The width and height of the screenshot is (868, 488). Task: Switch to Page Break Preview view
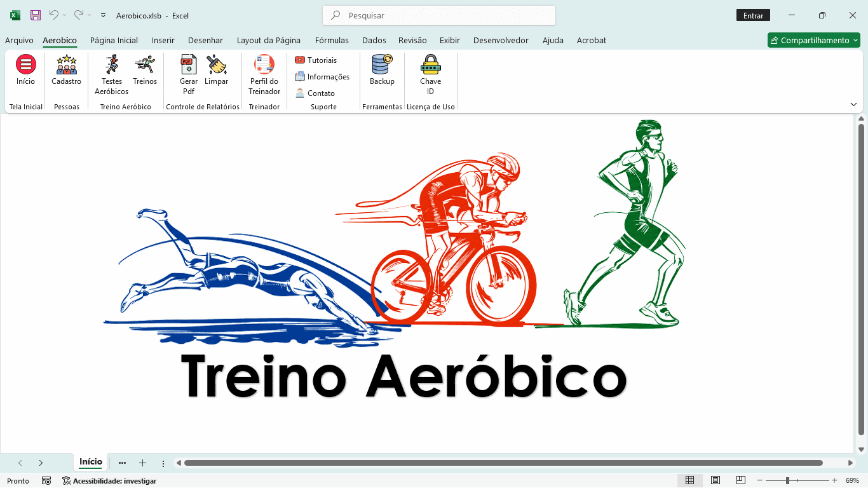pyautogui.click(x=741, y=480)
